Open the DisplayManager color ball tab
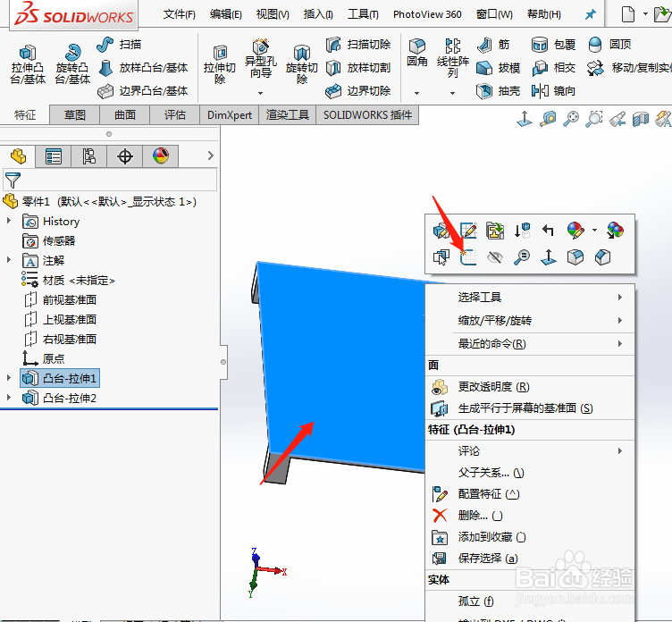This screenshot has width=672, height=622. tap(161, 156)
